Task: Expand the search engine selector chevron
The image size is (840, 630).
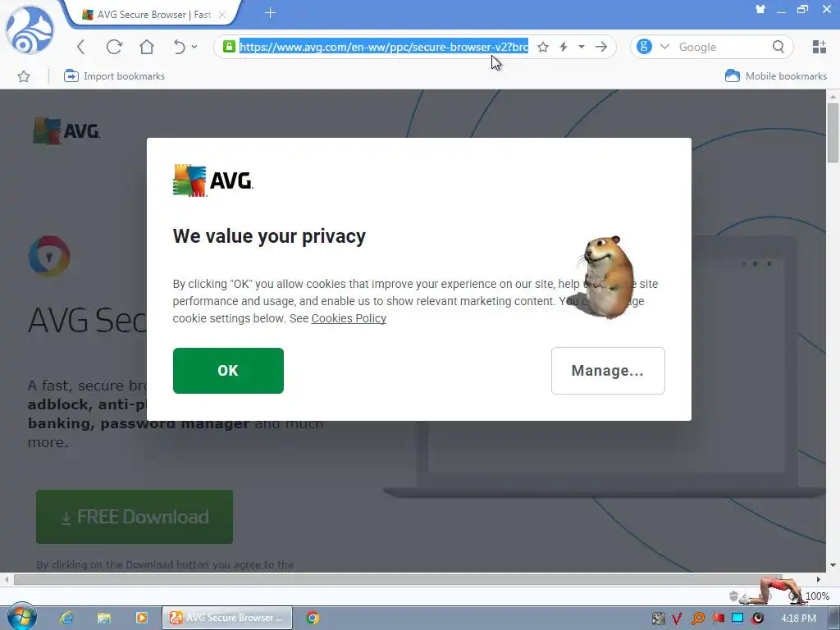Action: 664,47
